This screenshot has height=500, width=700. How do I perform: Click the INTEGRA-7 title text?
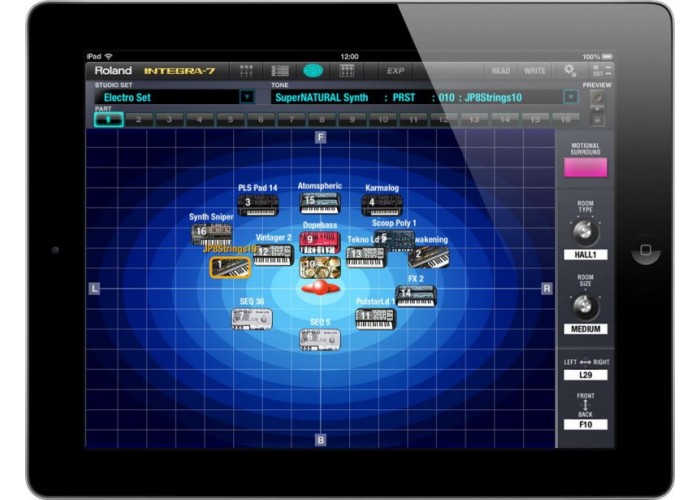179,71
